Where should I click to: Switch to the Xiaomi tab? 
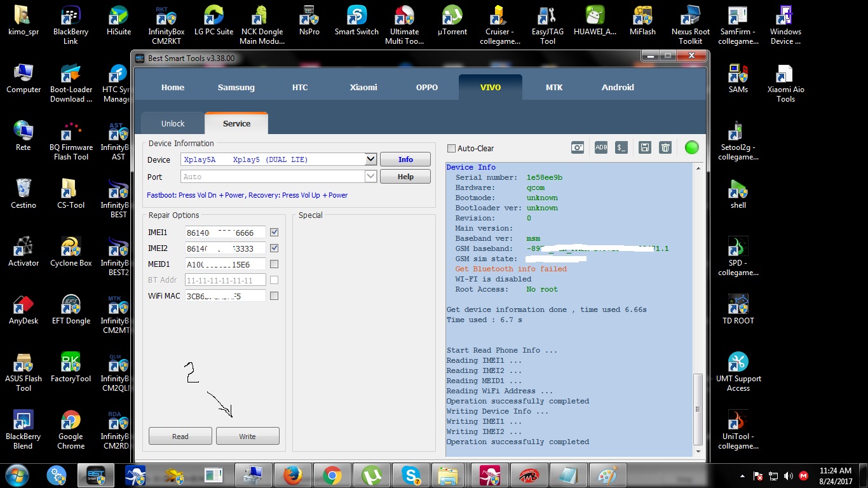coord(363,87)
